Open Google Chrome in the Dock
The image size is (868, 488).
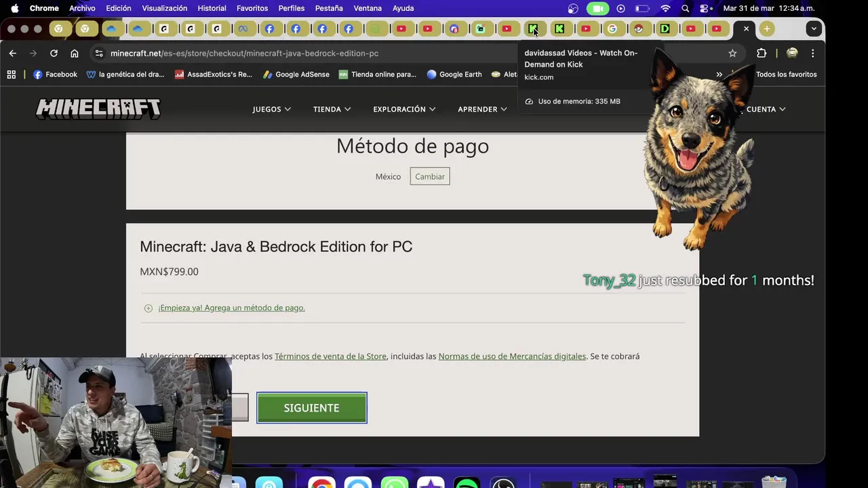click(x=321, y=483)
